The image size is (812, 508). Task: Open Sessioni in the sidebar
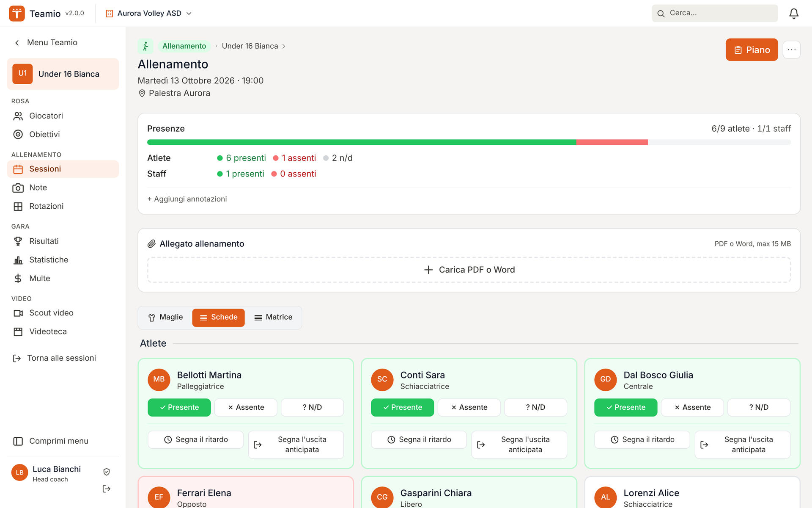point(63,169)
